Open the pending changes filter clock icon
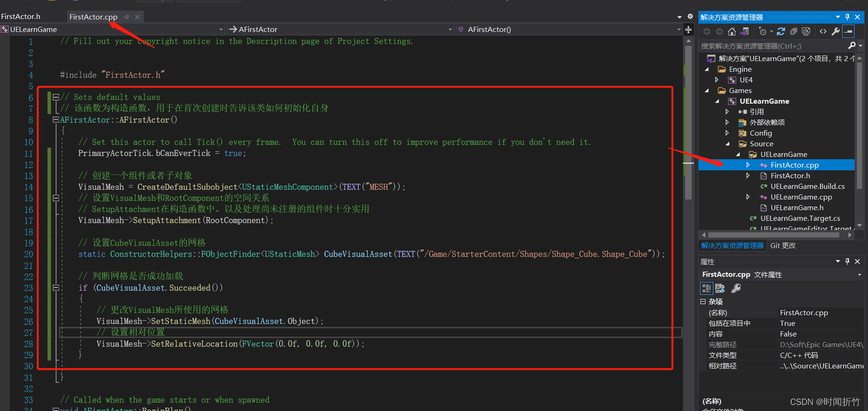The image size is (868, 411). click(762, 31)
